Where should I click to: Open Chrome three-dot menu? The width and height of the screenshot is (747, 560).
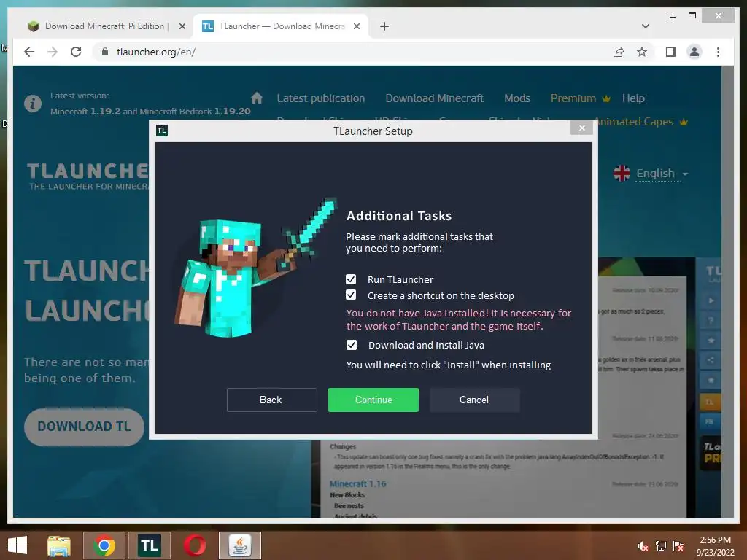[718, 52]
